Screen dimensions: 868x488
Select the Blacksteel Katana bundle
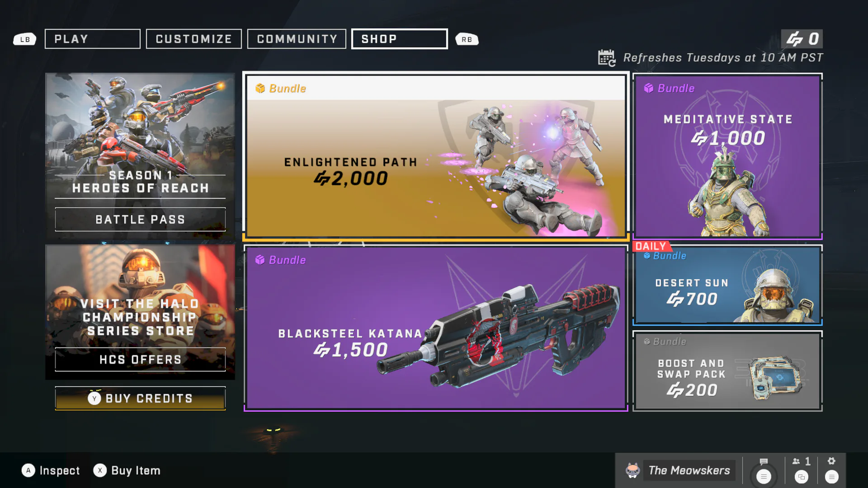pyautogui.click(x=436, y=328)
